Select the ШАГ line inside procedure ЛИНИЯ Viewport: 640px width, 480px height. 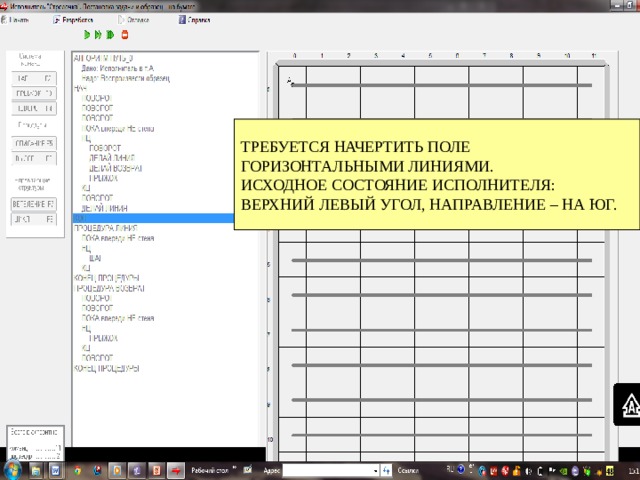pyautogui.click(x=95, y=258)
